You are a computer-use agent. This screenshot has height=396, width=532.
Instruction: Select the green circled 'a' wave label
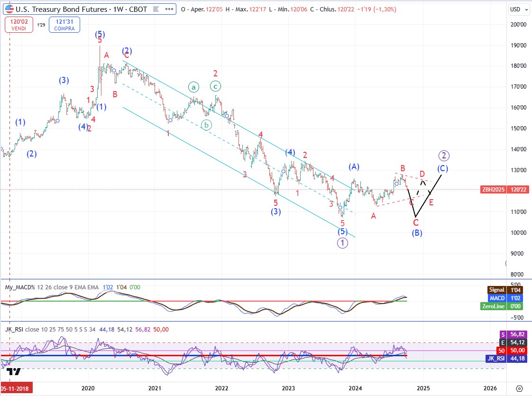[x=193, y=88]
